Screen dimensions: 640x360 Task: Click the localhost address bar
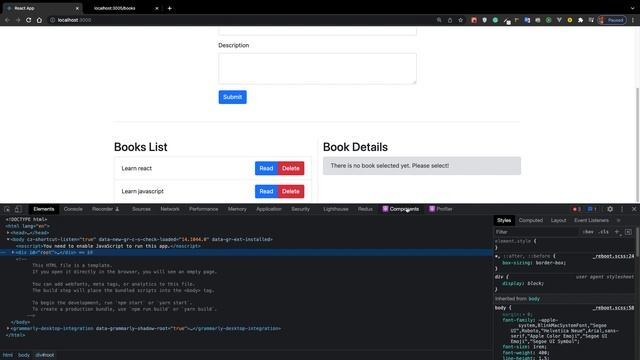pos(241,20)
